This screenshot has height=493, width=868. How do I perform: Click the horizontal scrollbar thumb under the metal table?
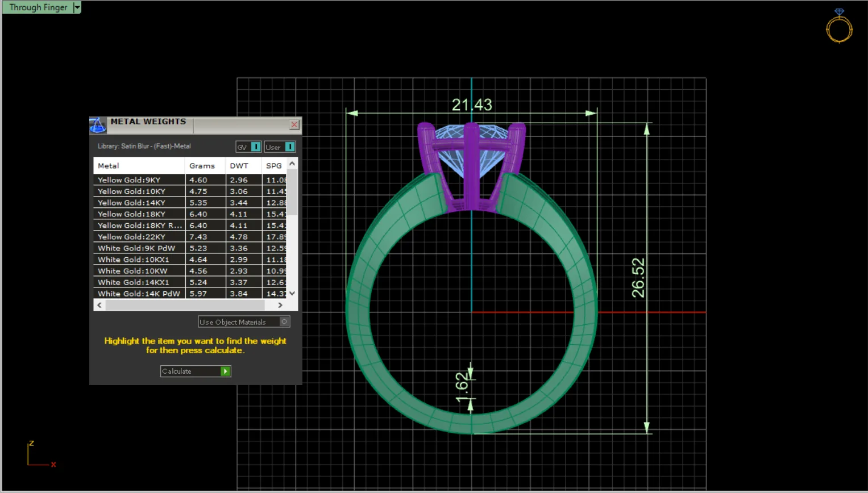(x=185, y=305)
